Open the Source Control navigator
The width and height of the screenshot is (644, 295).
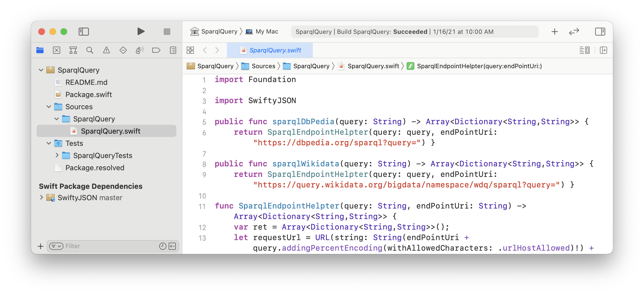click(x=57, y=50)
